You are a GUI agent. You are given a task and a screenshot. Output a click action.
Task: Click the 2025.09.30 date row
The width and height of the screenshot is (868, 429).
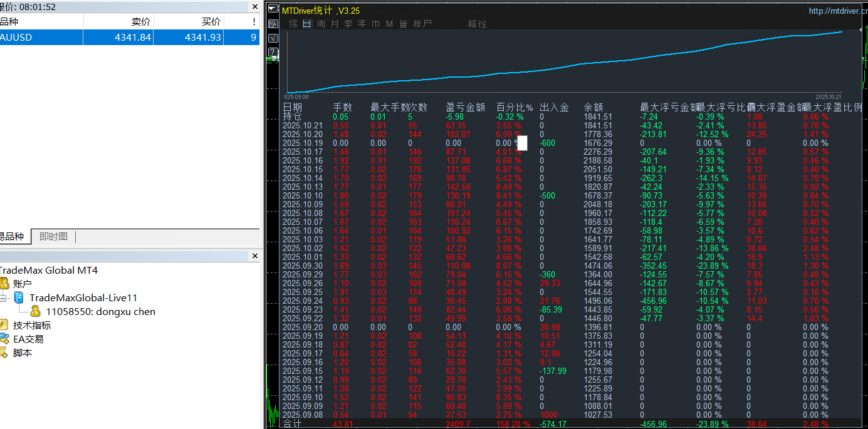point(302,266)
